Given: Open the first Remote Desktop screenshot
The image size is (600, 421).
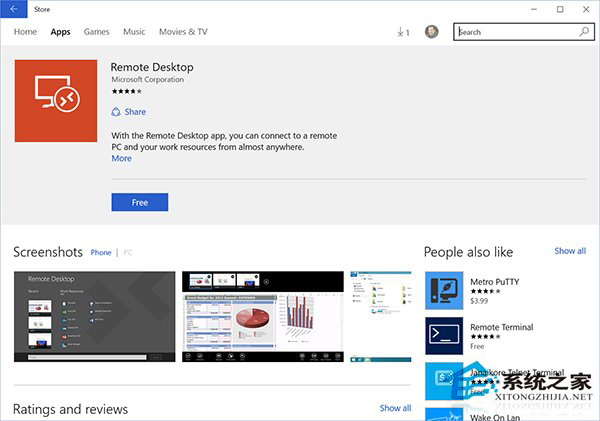Looking at the screenshot, I should coord(95,317).
